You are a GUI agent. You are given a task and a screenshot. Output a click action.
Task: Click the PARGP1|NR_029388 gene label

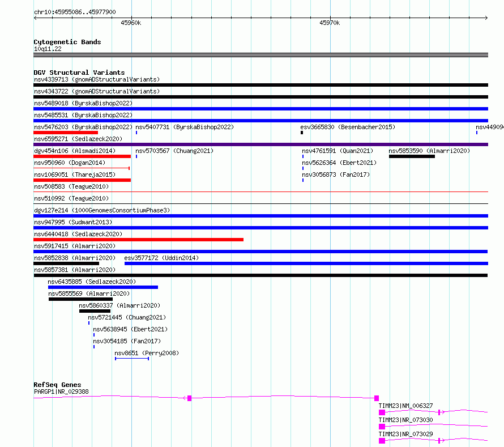click(61, 391)
